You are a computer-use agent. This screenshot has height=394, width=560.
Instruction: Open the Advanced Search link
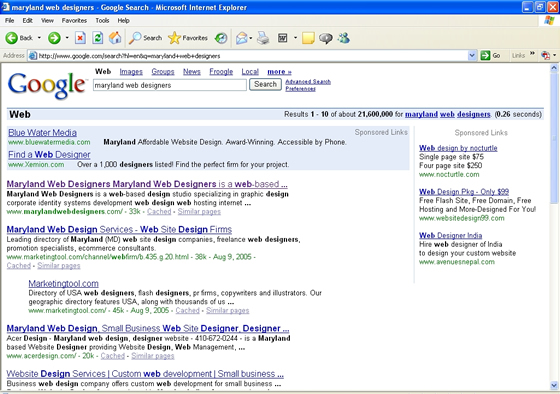tap(308, 82)
